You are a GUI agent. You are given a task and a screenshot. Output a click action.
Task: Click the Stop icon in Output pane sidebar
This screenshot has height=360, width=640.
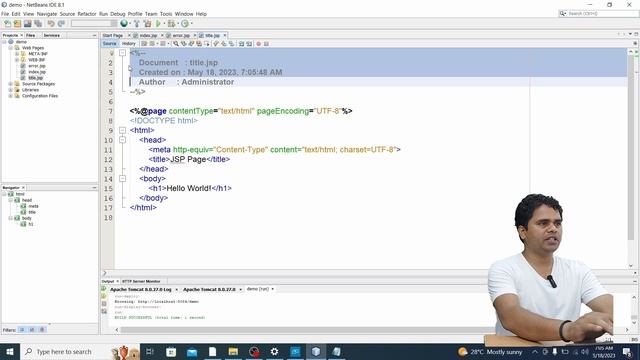point(104,304)
